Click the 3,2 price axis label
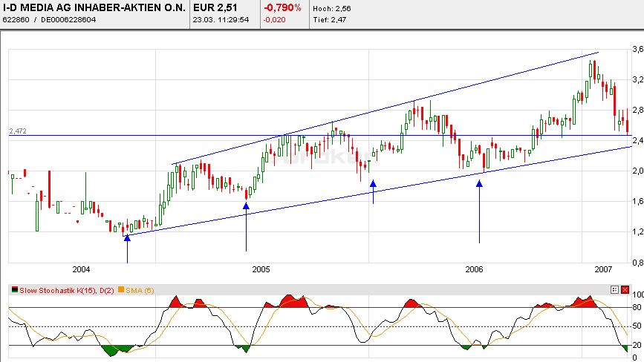644x362 pixels. 638,79
